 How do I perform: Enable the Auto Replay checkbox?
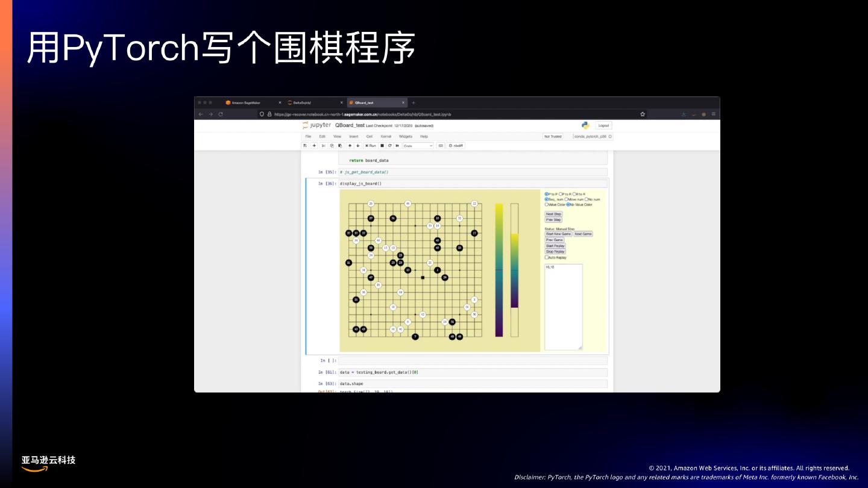point(547,257)
